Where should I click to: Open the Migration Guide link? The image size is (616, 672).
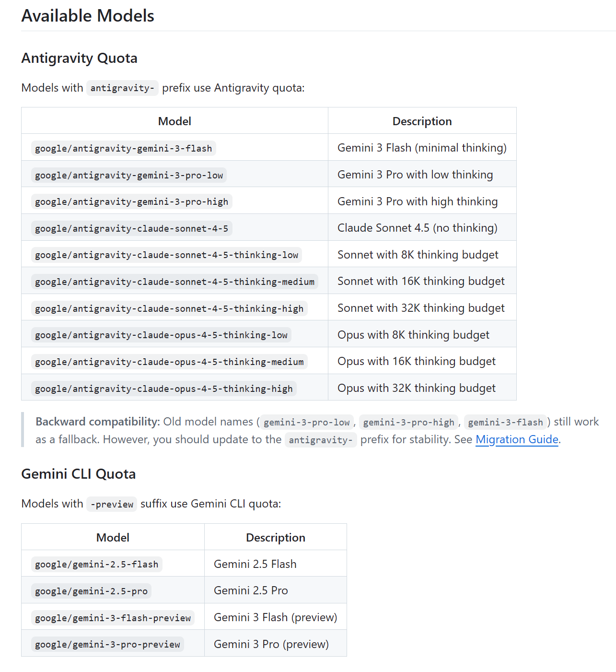(517, 439)
